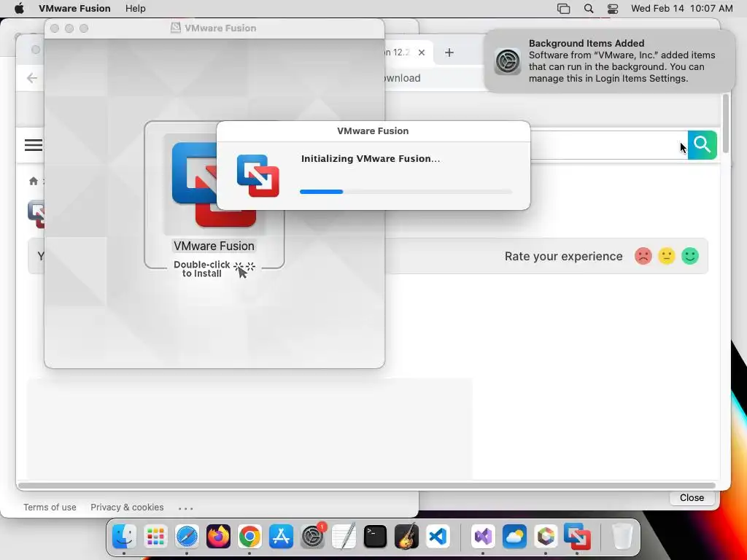Image resolution: width=747 pixels, height=560 pixels.
Task: Click into the webpage search field
Action: point(609,145)
